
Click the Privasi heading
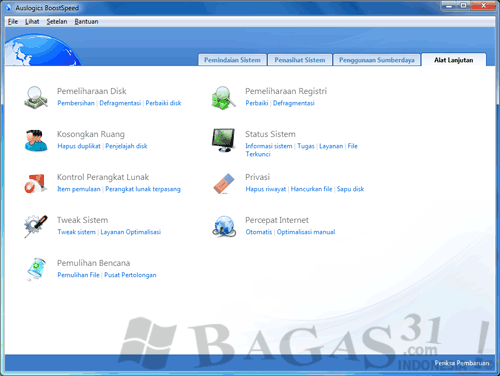[x=257, y=177]
